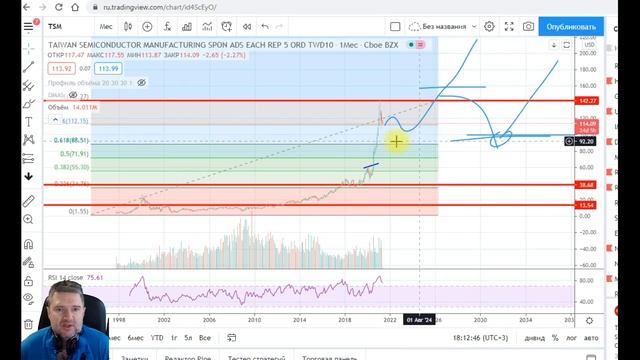The height and width of the screenshot is (360, 640).
Task: Select the 6мес range
Action: tap(136, 338)
